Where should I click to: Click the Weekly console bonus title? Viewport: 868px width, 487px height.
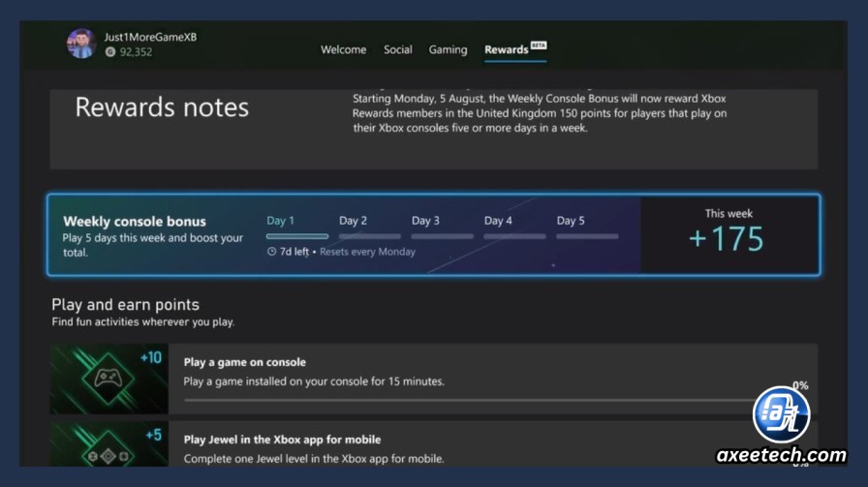135,222
